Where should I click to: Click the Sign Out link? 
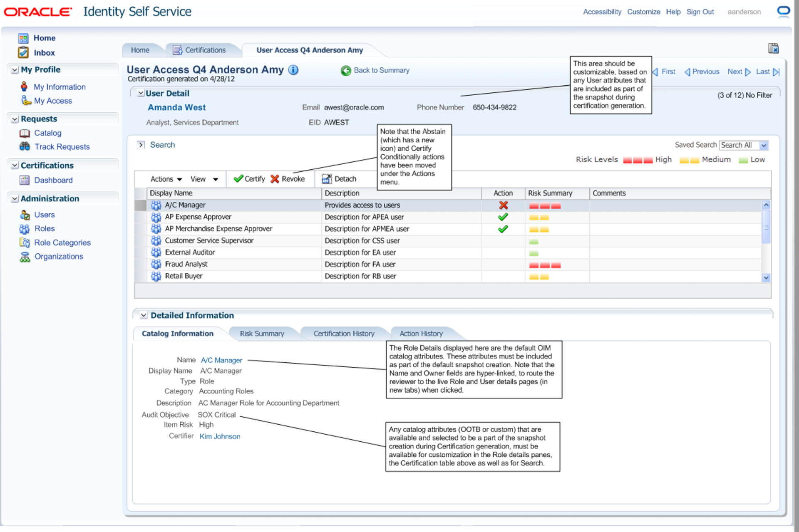(x=700, y=12)
